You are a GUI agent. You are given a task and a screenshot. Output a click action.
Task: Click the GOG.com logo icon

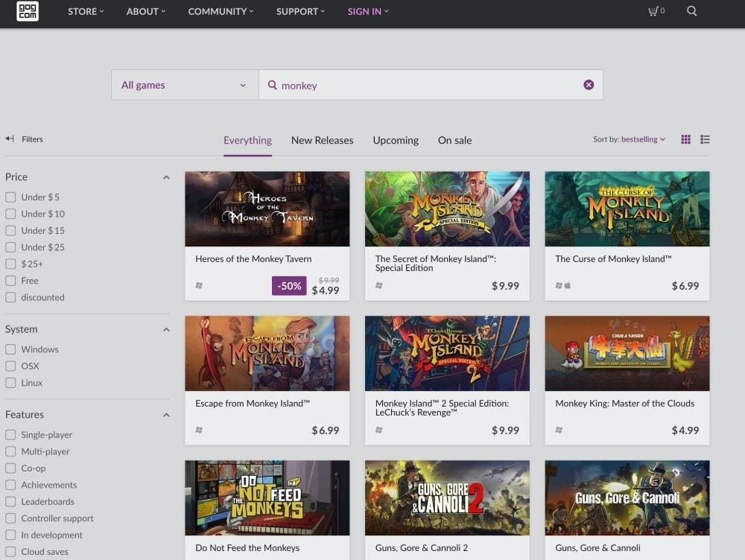(28, 11)
